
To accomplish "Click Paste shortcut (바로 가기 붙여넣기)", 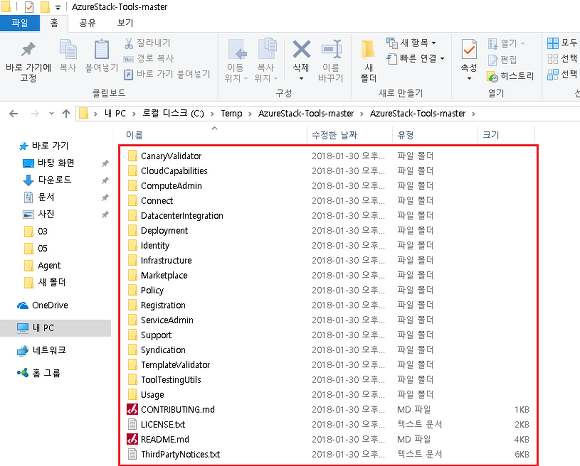I will coord(167,74).
